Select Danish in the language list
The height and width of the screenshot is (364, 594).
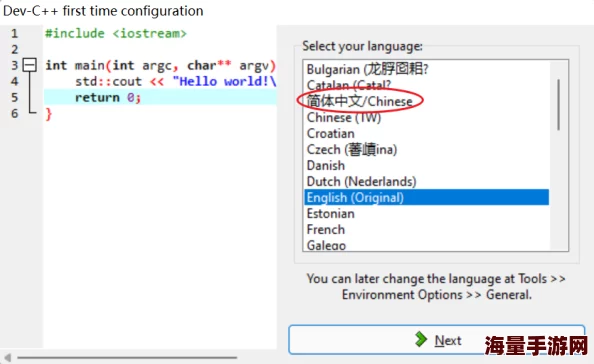pos(427,166)
